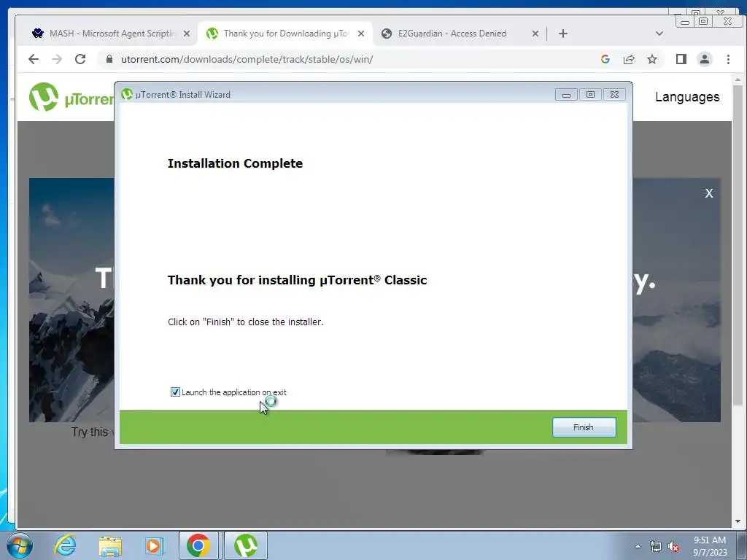Go back to the previous page
747x560 pixels.
(x=34, y=59)
